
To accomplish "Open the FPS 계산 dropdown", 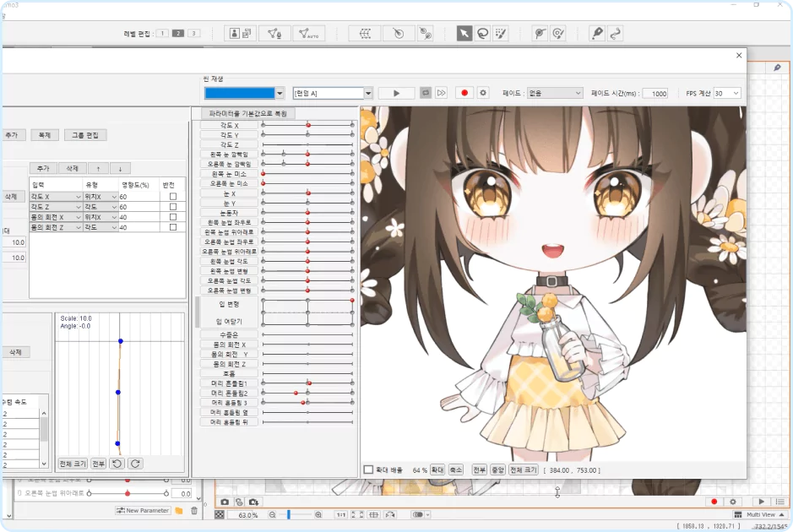I will pyautogui.click(x=727, y=93).
